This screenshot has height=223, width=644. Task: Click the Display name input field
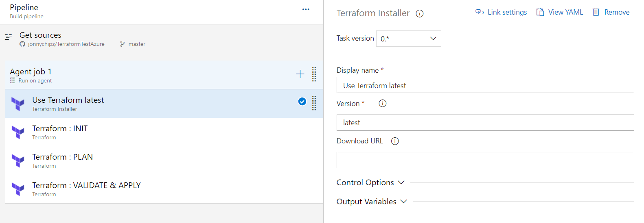pos(485,85)
